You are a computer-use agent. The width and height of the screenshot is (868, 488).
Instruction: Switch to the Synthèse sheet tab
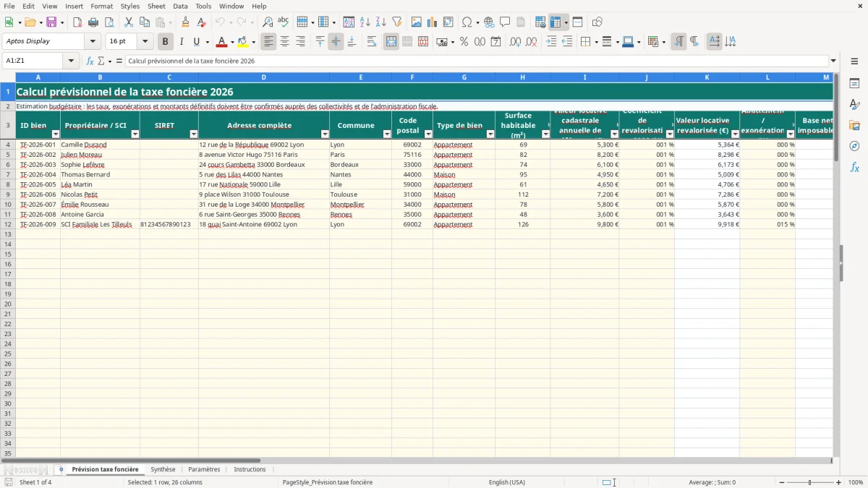tap(163, 470)
